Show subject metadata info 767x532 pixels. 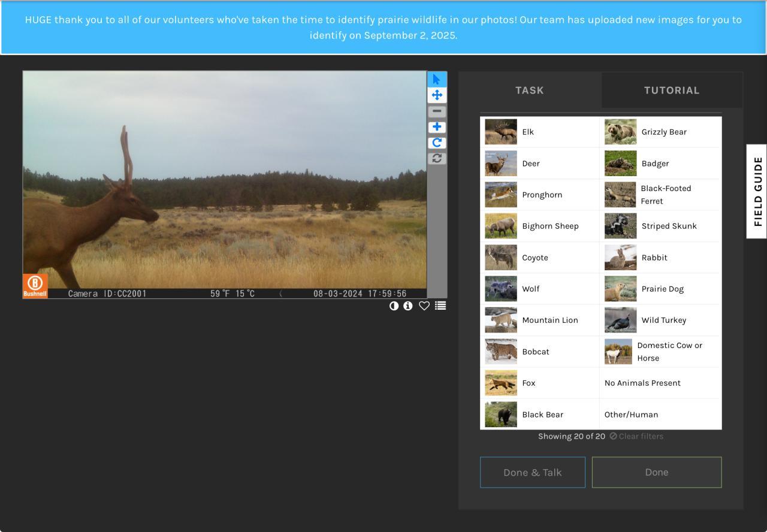coord(408,306)
